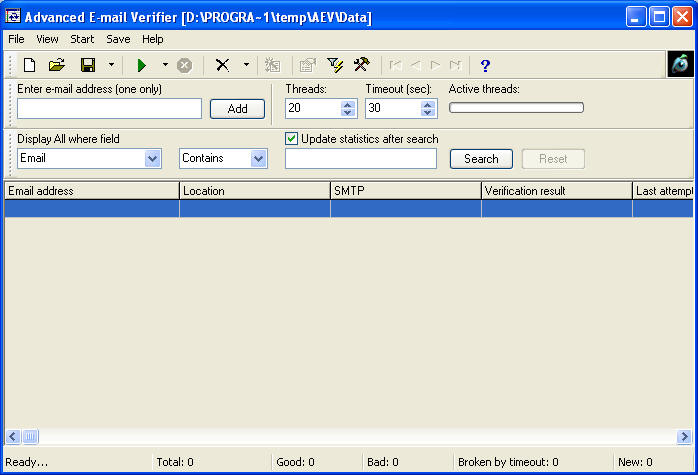Decrease the Timeout value with the down arrow
This screenshot has width=698, height=475.
tap(428, 113)
